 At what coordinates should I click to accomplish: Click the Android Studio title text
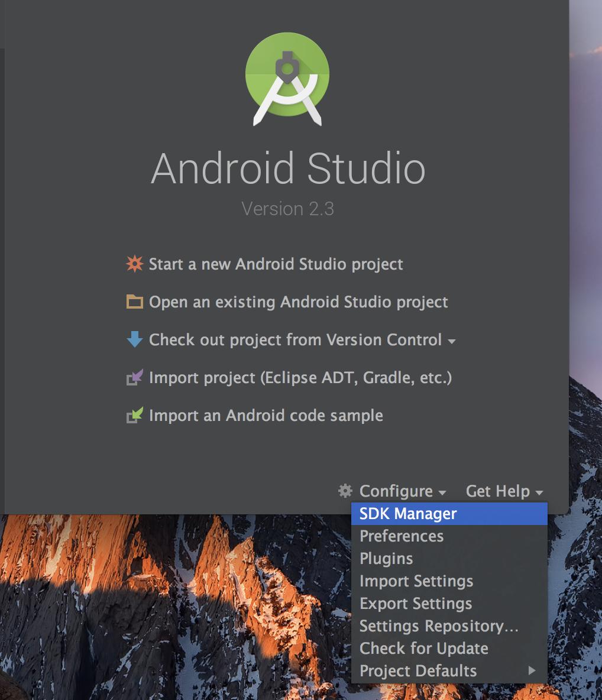(x=288, y=168)
